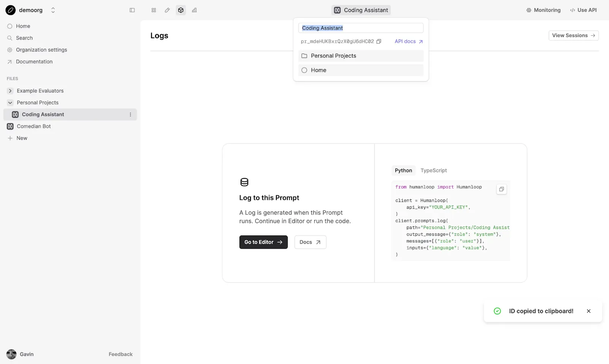609x364 pixels.
Task: Click the prompt name input field
Action: (360, 28)
